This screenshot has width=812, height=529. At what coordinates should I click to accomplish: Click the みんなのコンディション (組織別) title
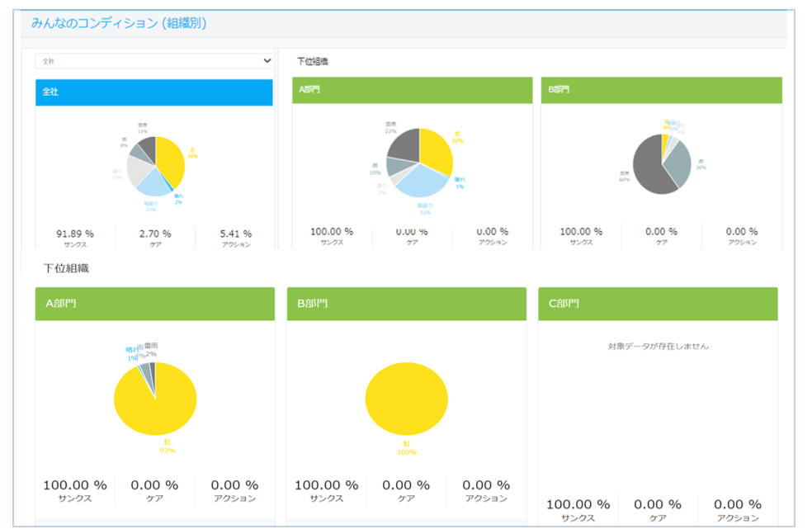[119, 23]
